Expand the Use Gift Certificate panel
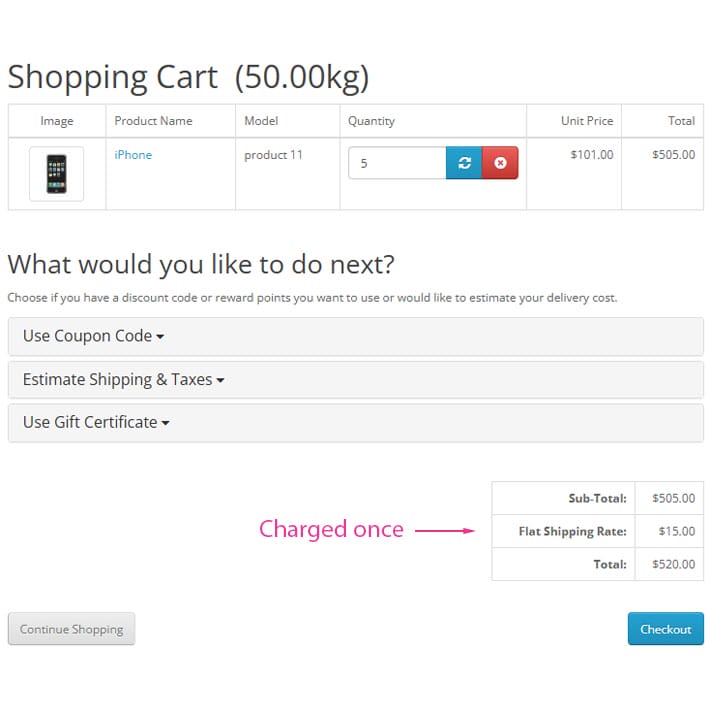 click(356, 422)
